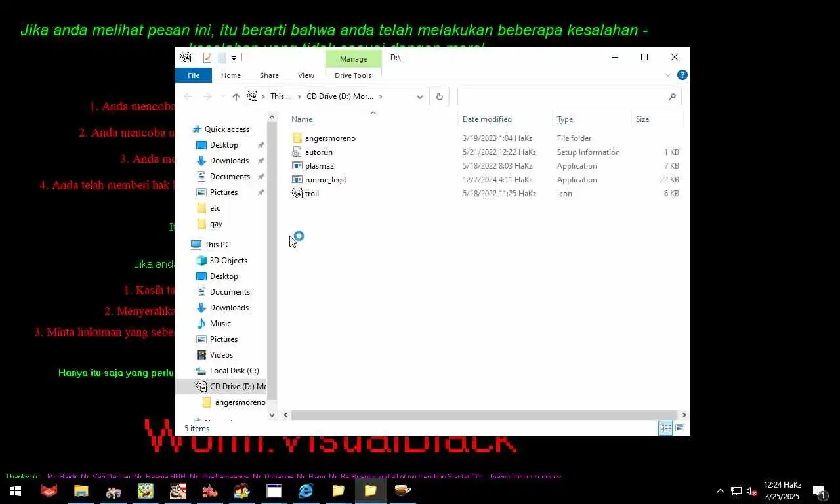Click the troll face window icon in title bar

[186, 58]
